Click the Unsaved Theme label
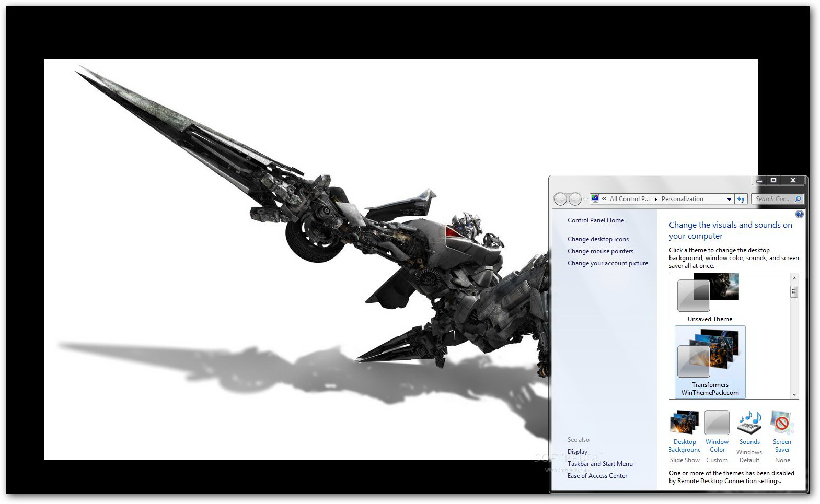820x504 pixels. (710, 319)
